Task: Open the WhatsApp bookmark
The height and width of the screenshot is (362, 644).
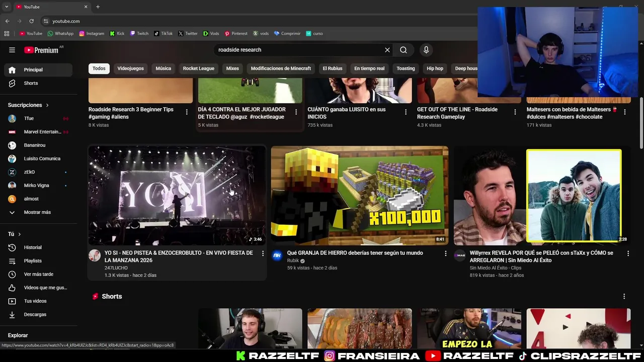Action: tap(60, 34)
